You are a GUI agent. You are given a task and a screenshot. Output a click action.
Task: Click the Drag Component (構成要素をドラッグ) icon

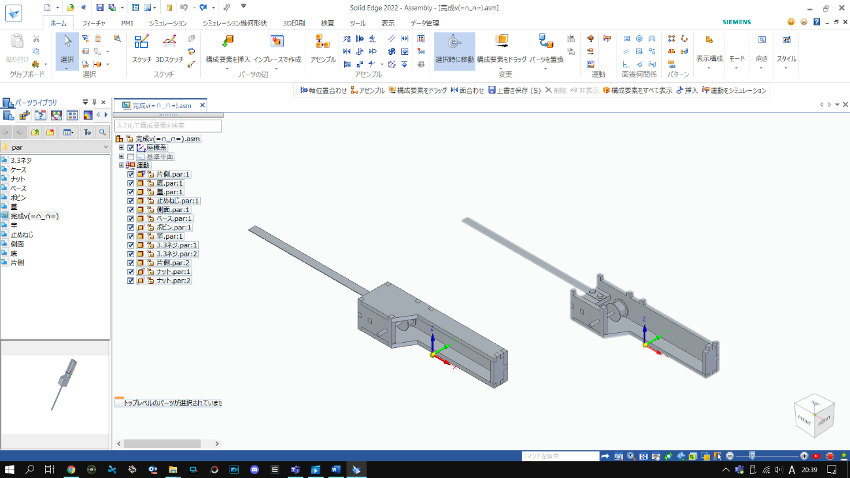pos(501,42)
